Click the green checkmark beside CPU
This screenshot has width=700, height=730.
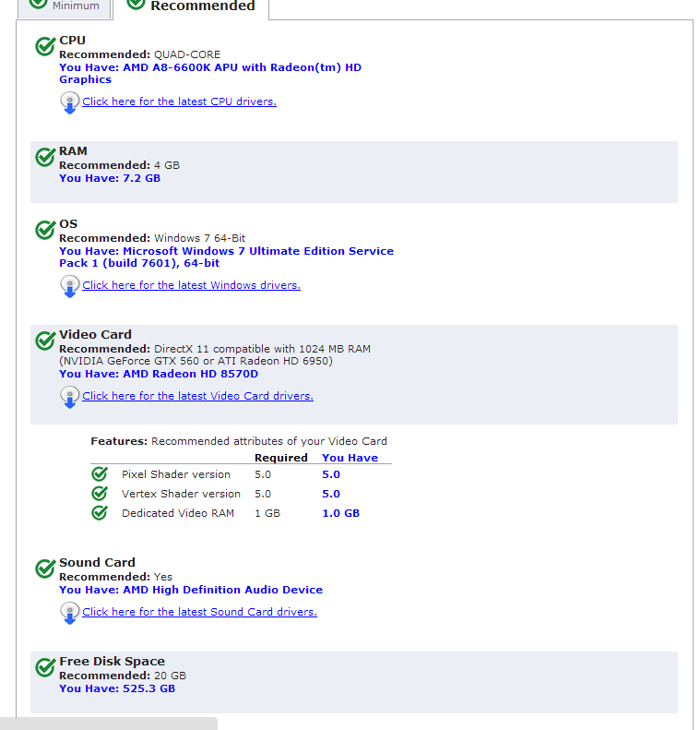(x=44, y=46)
